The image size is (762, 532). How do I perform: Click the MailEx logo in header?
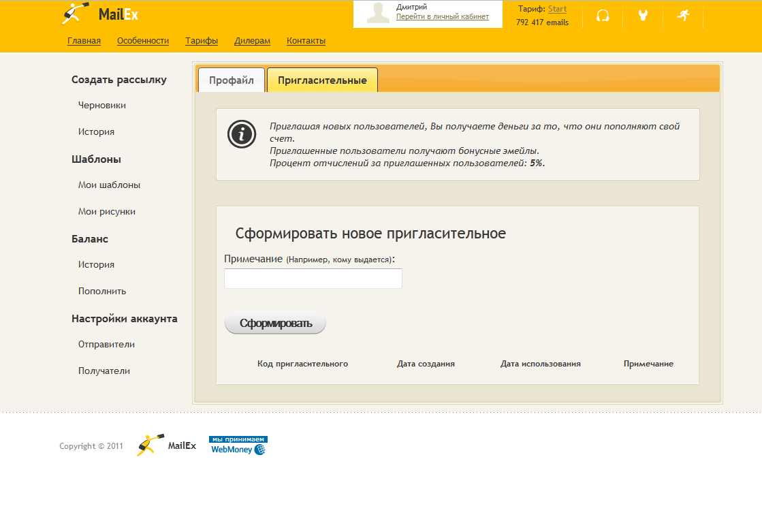100,14
